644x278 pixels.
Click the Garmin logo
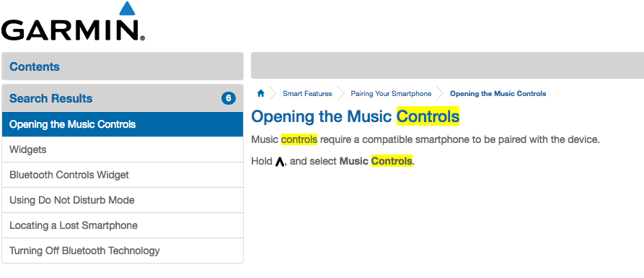click(73, 22)
